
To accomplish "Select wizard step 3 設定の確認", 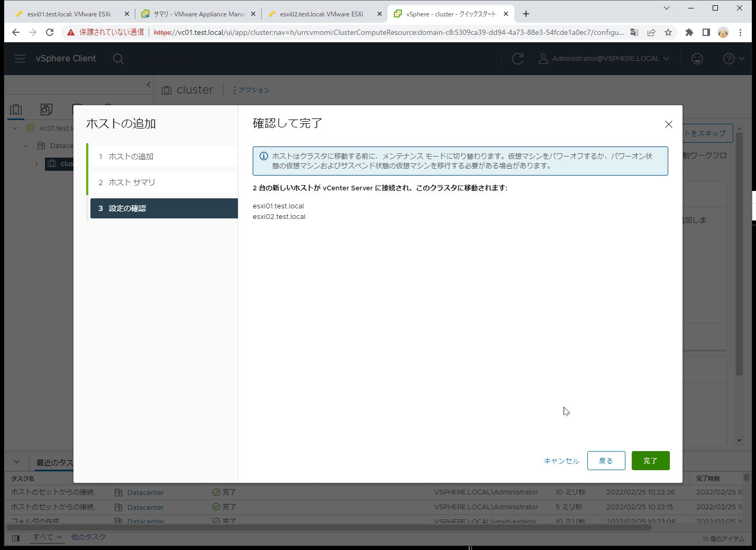I will (164, 208).
